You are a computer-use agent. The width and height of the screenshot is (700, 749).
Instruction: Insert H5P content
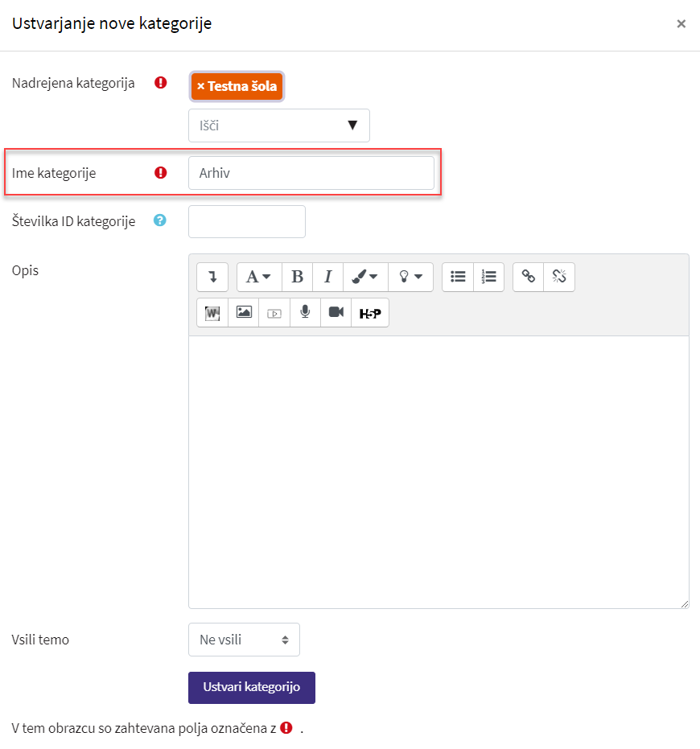click(x=370, y=313)
